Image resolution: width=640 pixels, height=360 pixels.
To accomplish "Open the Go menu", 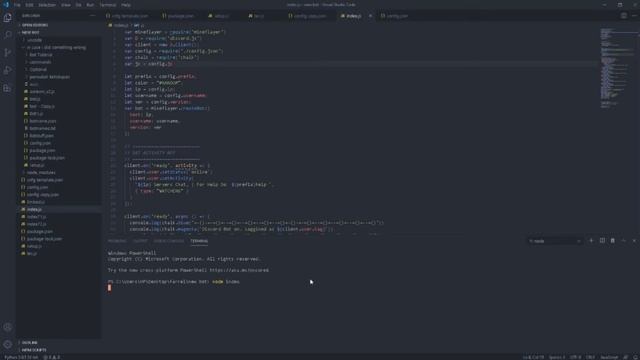I will [x=78, y=5].
